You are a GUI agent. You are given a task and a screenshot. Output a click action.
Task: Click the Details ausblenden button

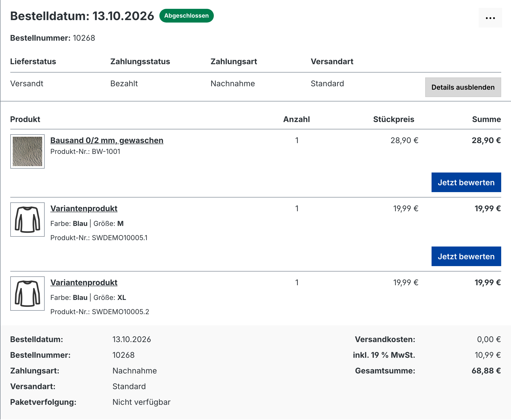[463, 87]
